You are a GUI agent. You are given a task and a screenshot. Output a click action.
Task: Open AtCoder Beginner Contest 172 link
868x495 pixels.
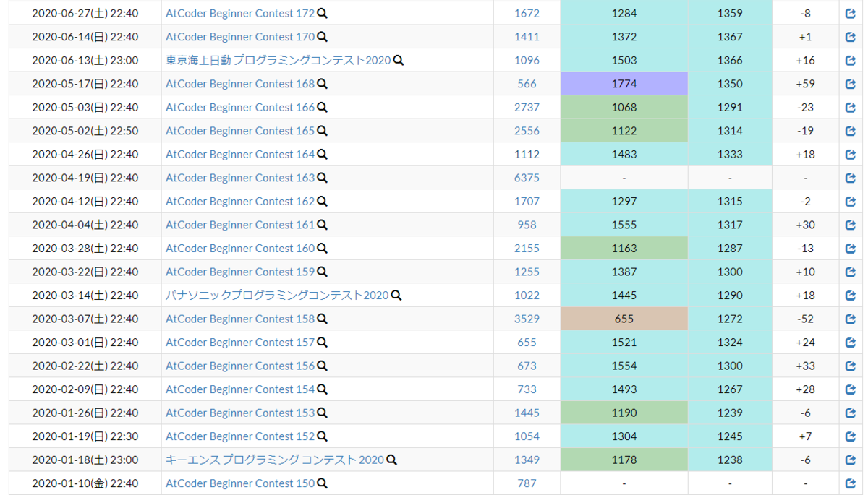pos(240,13)
